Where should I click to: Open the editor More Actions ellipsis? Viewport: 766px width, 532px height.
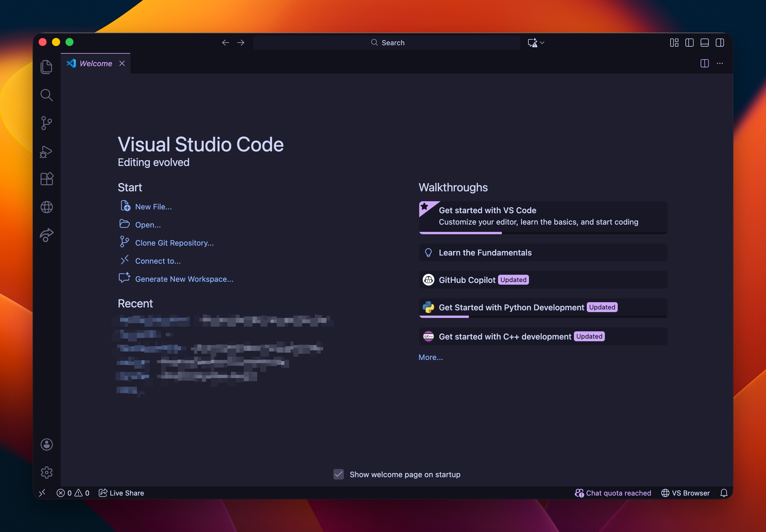pyautogui.click(x=720, y=63)
